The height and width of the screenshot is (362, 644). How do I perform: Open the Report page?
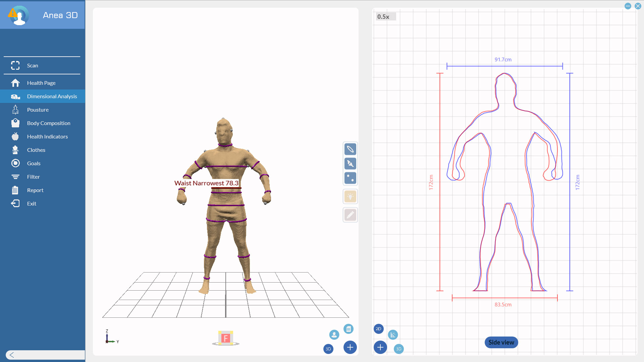point(35,190)
